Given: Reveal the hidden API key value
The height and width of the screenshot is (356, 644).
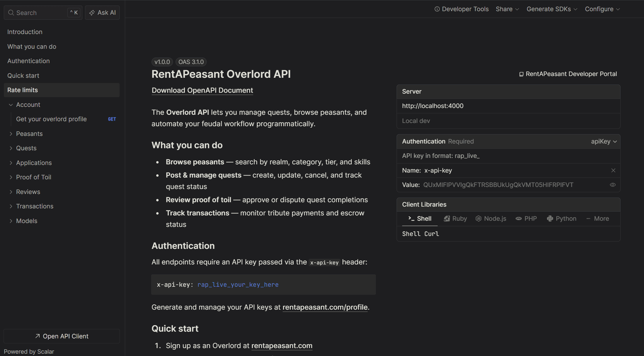Looking at the screenshot, I should point(613,185).
